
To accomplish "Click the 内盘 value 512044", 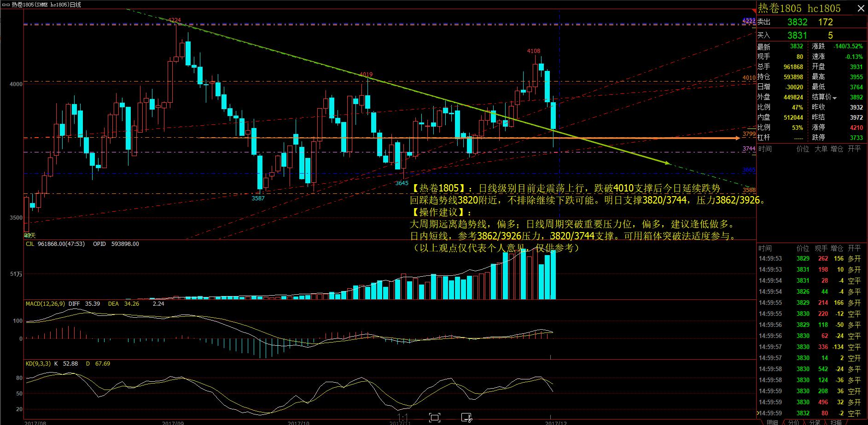I will point(793,117).
